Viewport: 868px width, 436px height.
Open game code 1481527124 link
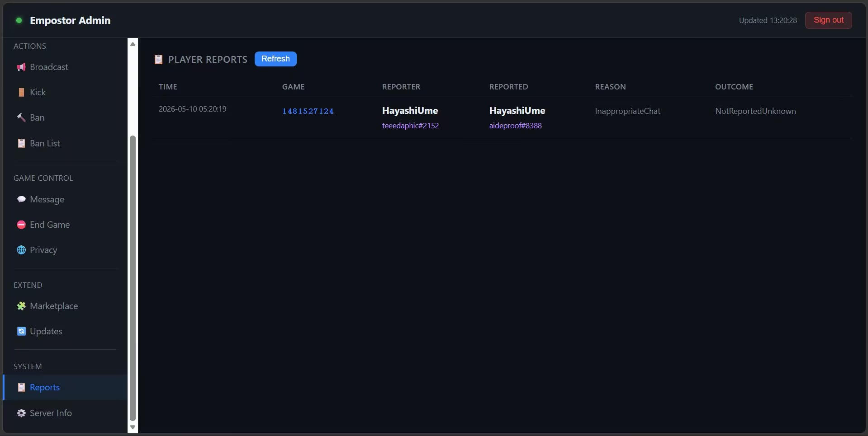[x=308, y=111]
